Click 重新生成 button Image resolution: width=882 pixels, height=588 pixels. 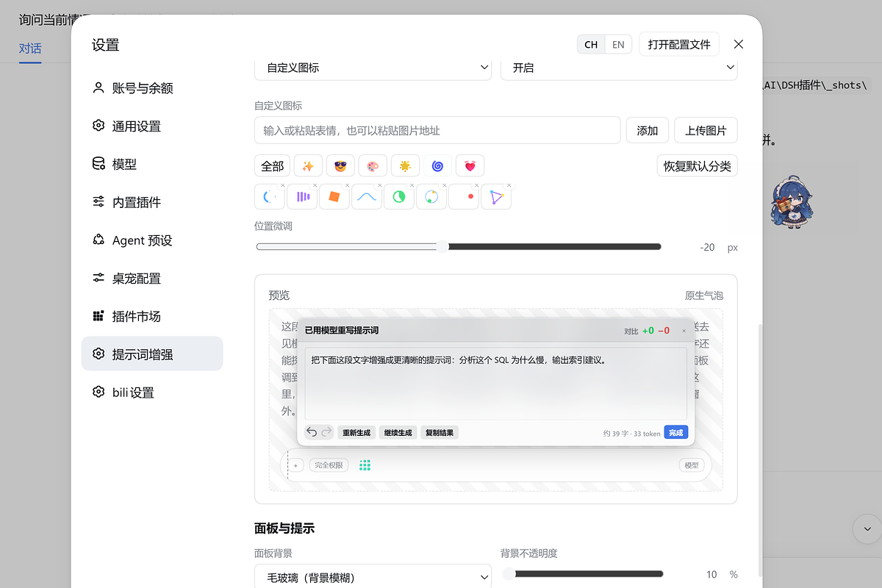(356, 433)
